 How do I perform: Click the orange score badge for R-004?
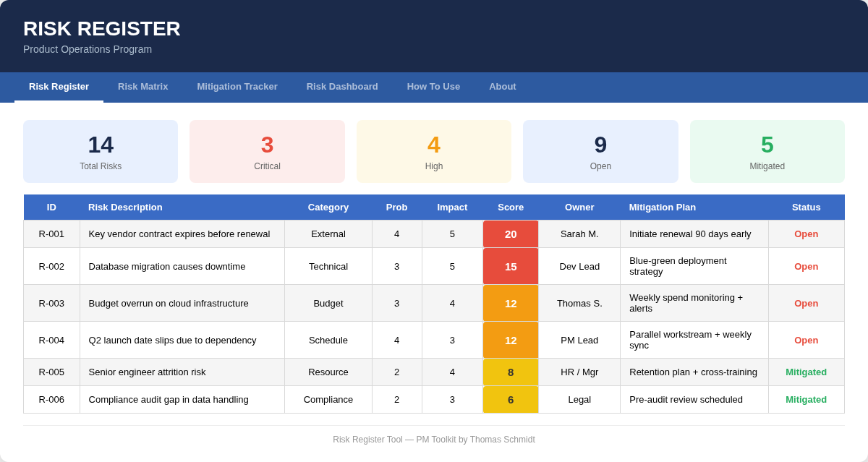(x=510, y=340)
